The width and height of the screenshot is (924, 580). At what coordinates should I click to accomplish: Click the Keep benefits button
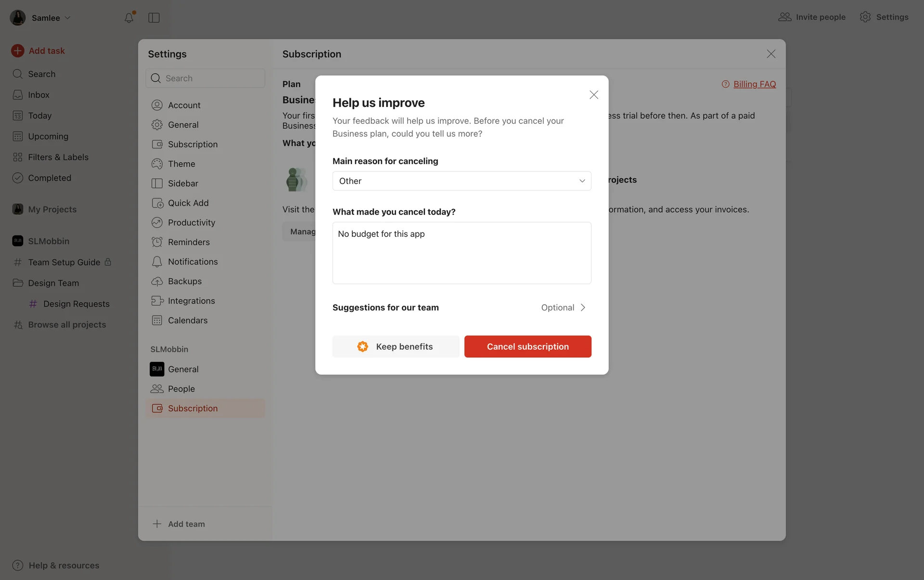tap(396, 347)
